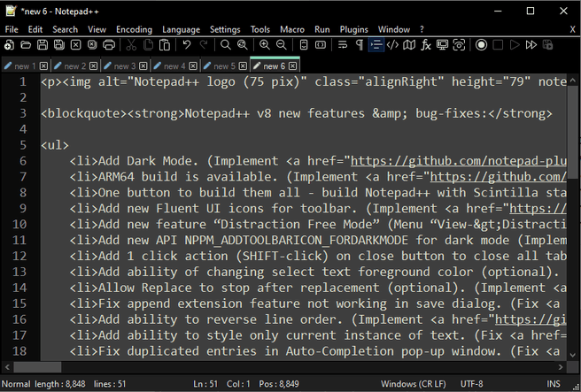Open the Run menu
This screenshot has height=392, width=581.
pyautogui.click(x=322, y=29)
